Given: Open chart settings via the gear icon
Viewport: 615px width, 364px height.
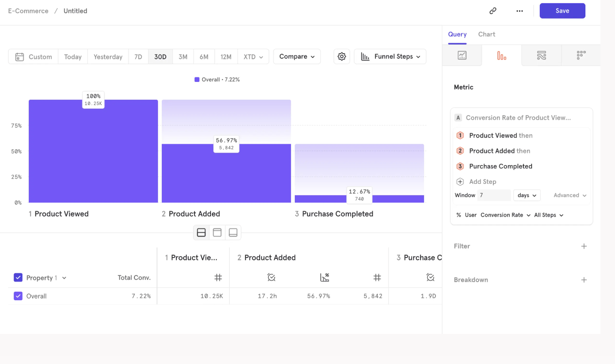Looking at the screenshot, I should tap(342, 56).
